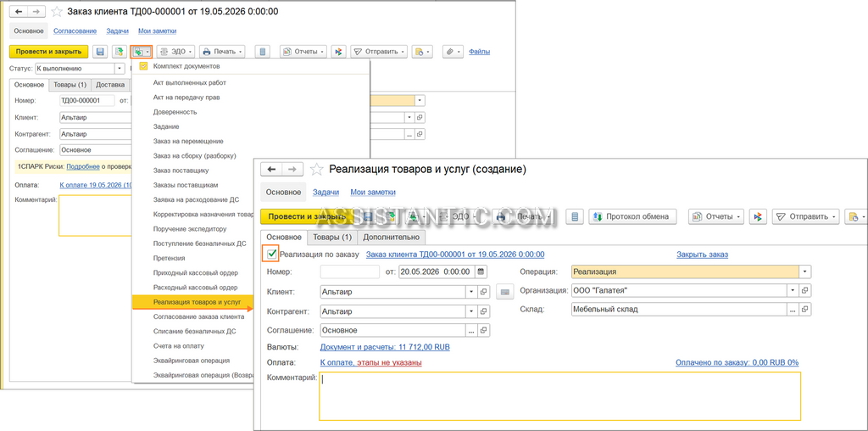The width and height of the screenshot is (868, 431).
Task: Expand the Контрагент dropdown in Realization window
Action: [x=471, y=311]
